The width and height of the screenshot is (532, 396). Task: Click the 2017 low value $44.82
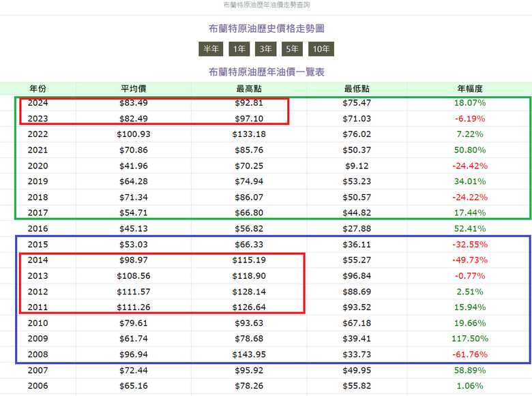click(x=357, y=213)
